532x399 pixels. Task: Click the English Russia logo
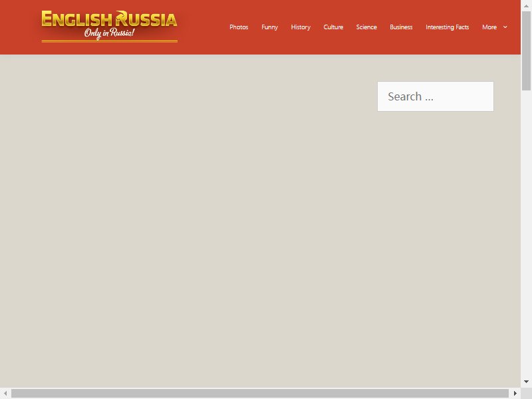coord(109,26)
